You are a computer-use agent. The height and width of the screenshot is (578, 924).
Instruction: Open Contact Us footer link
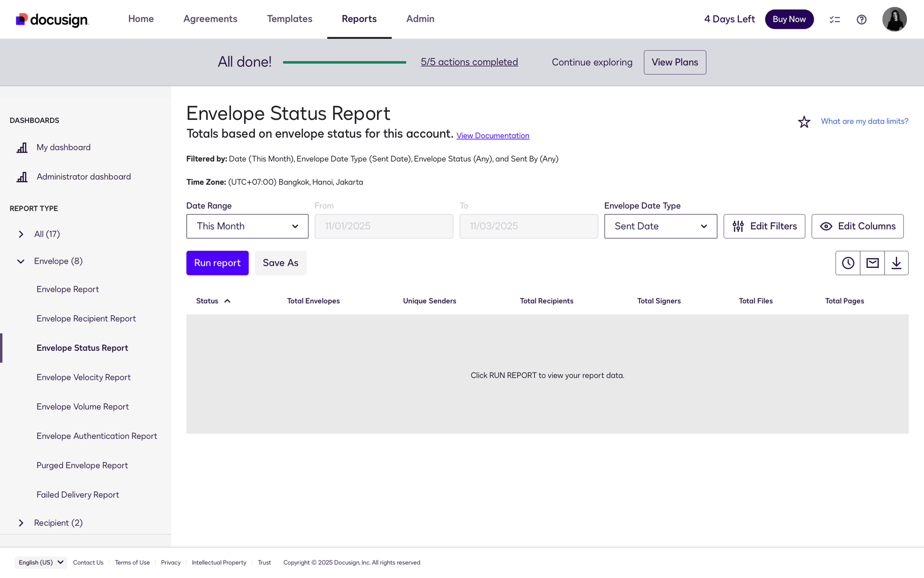click(x=88, y=563)
